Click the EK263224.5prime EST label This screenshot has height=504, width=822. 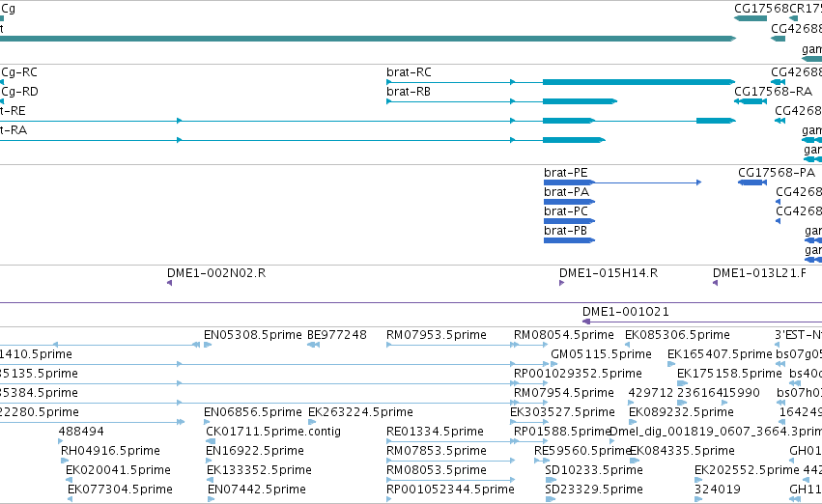coord(360,412)
